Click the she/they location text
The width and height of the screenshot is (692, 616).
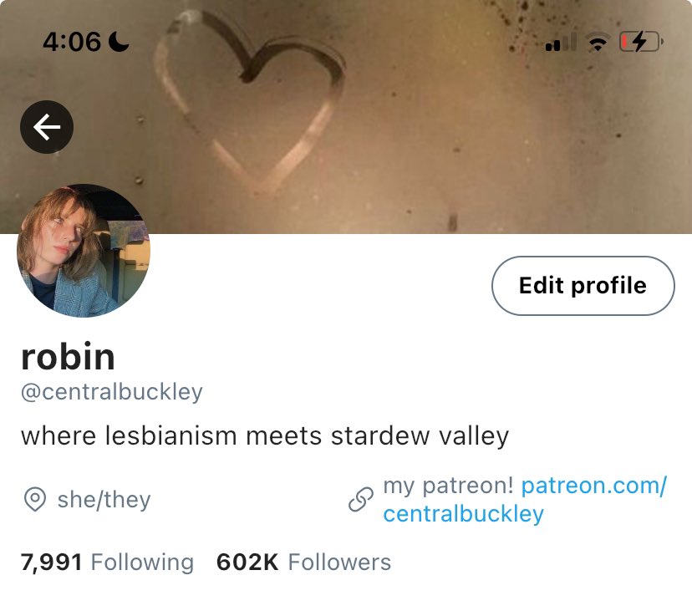point(104,500)
